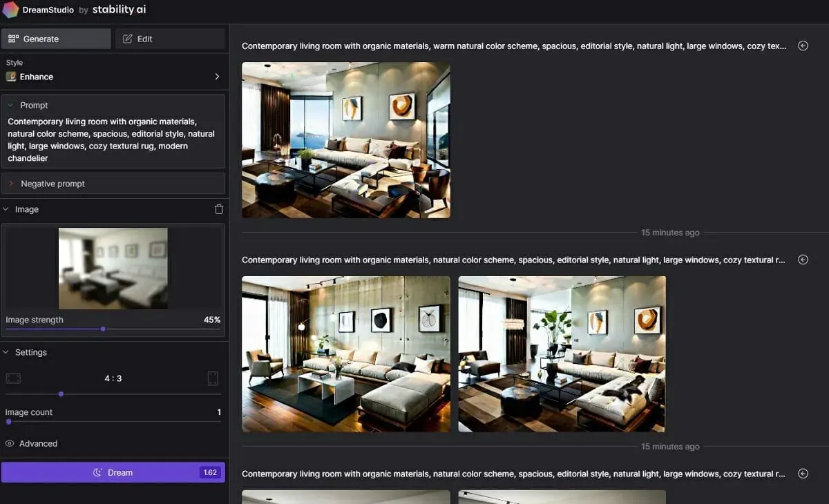This screenshot has width=829, height=504.
Task: Select the landscape aspect ratio icon
Action: pos(13,378)
